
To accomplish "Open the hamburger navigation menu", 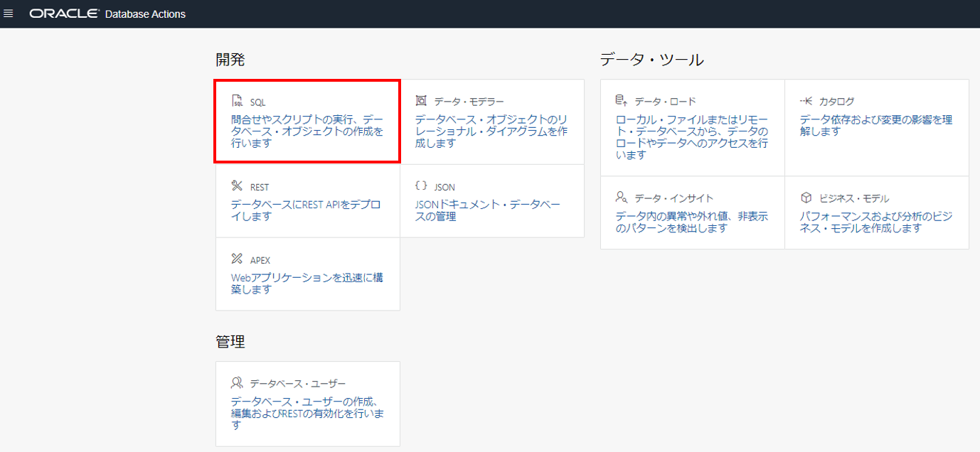I will click(x=9, y=14).
